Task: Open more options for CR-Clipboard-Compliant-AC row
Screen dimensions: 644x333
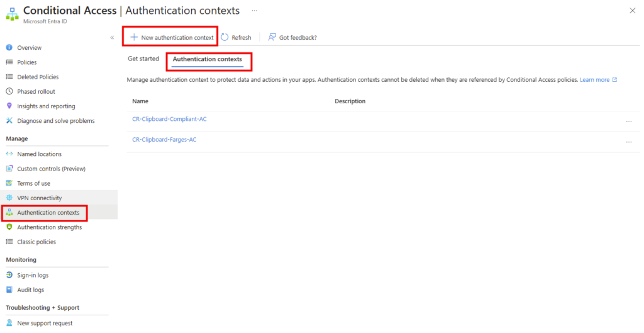Action: coord(629,121)
